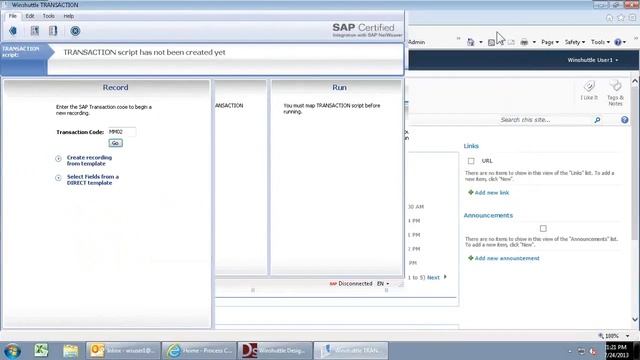Click the Next paging link in browser list
The image size is (640, 360).
(433, 278)
